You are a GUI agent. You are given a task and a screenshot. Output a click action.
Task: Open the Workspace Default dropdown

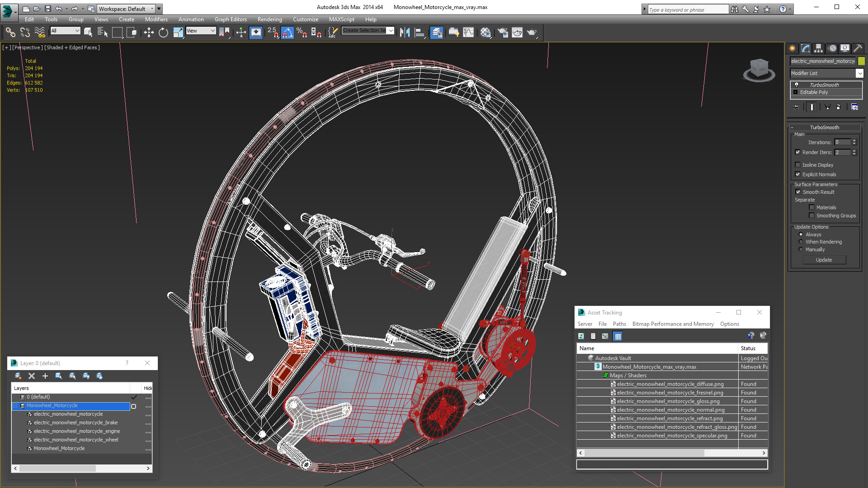pos(126,9)
